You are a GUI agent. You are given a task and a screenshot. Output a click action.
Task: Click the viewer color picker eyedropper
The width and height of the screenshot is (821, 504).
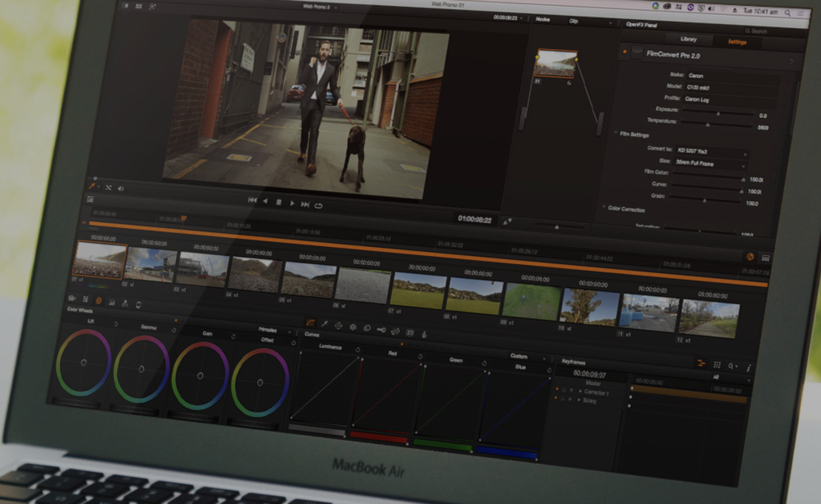(92, 186)
